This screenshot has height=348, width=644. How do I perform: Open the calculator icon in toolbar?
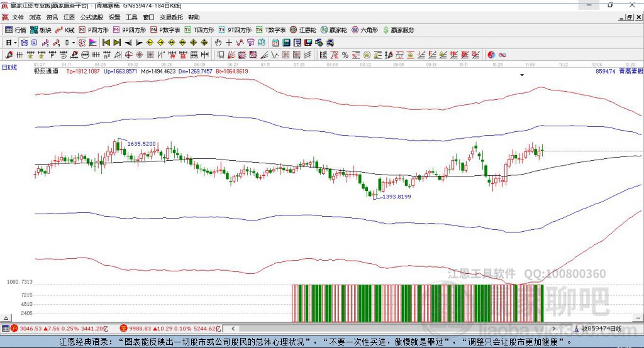[x=286, y=43]
